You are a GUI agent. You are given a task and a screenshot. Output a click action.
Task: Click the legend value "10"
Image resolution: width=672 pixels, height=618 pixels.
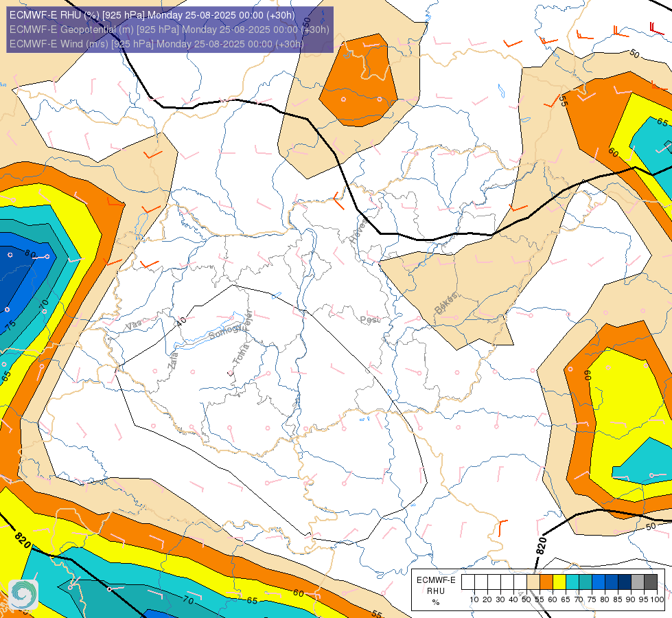coord(474,599)
